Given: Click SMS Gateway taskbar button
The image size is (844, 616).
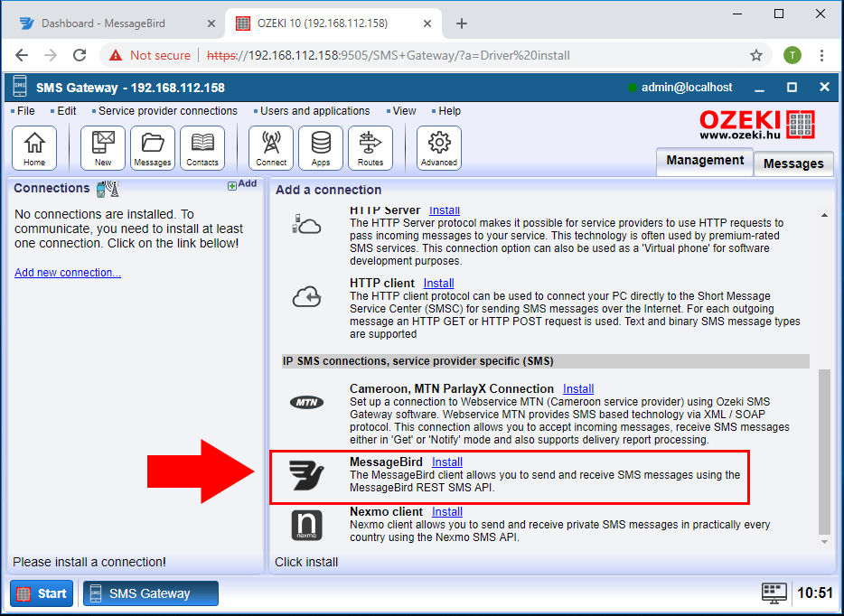Looking at the screenshot, I should pos(151,593).
